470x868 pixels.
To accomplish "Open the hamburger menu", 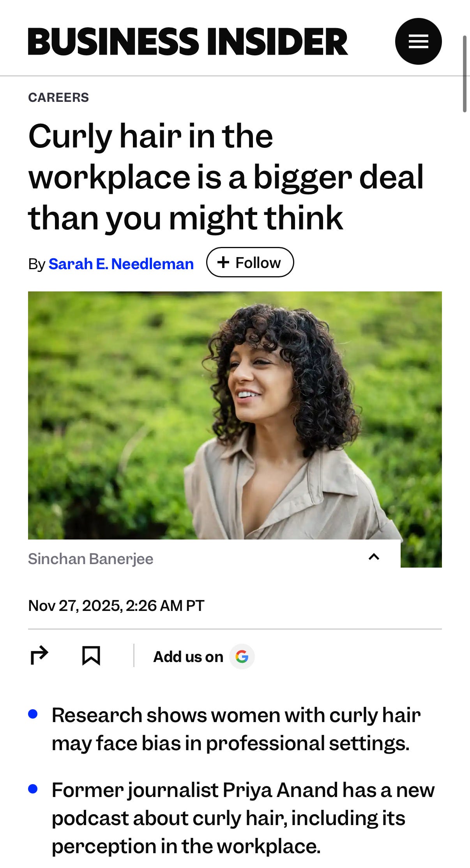I will [418, 41].
